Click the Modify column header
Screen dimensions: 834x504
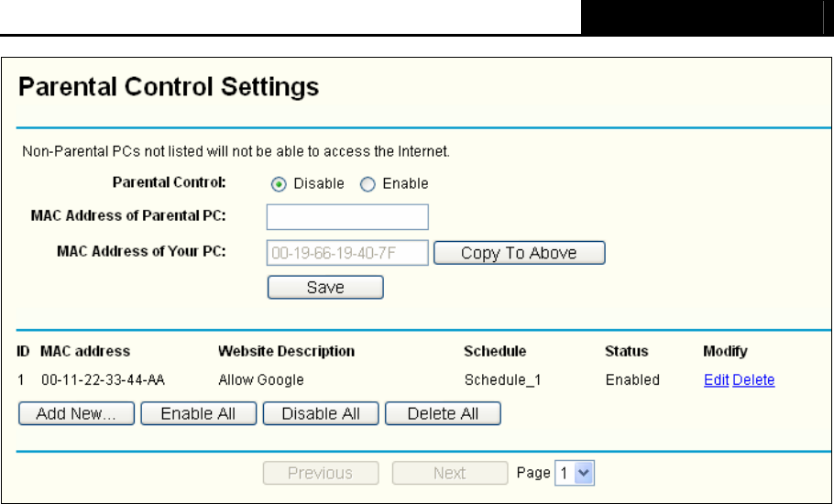[x=725, y=351]
